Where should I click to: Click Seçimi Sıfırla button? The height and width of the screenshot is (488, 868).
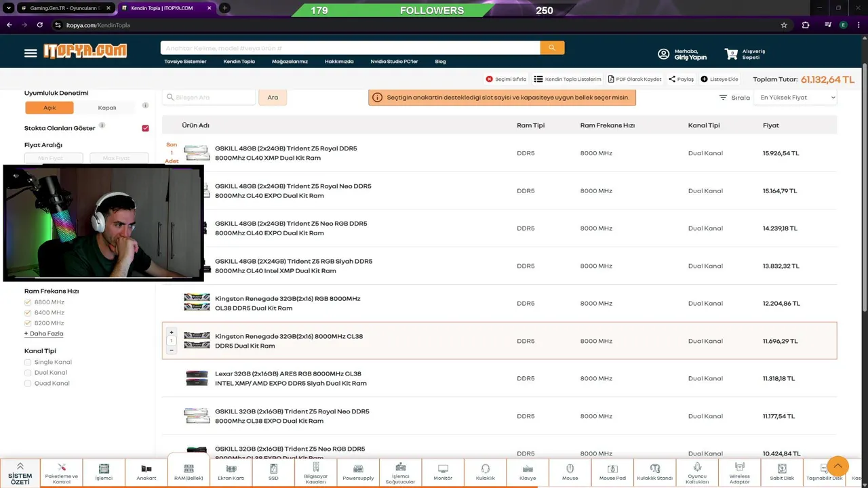coord(506,79)
